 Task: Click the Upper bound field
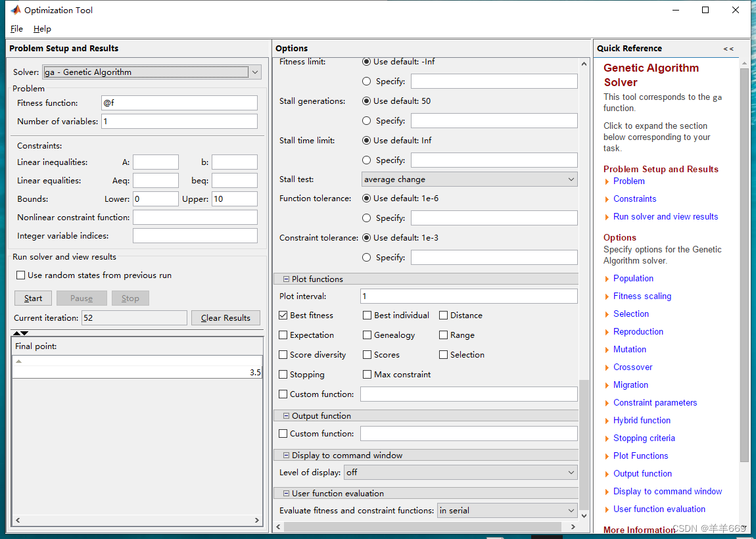pyautogui.click(x=234, y=199)
